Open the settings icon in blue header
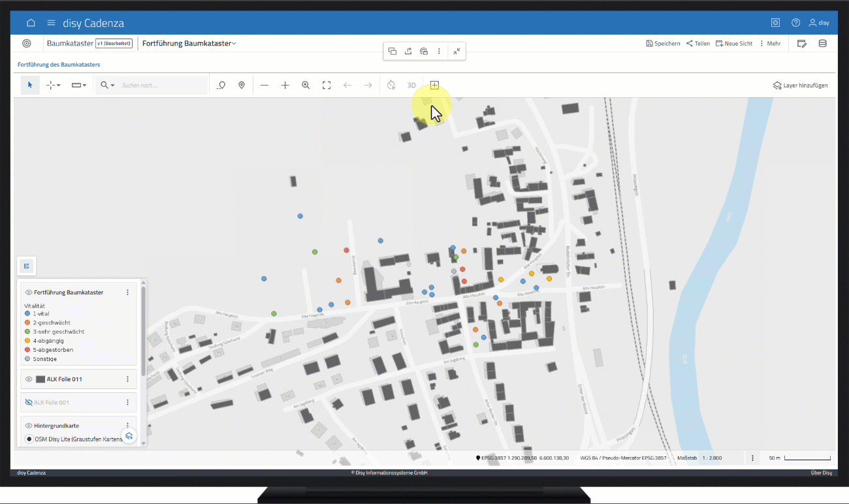 click(x=775, y=23)
